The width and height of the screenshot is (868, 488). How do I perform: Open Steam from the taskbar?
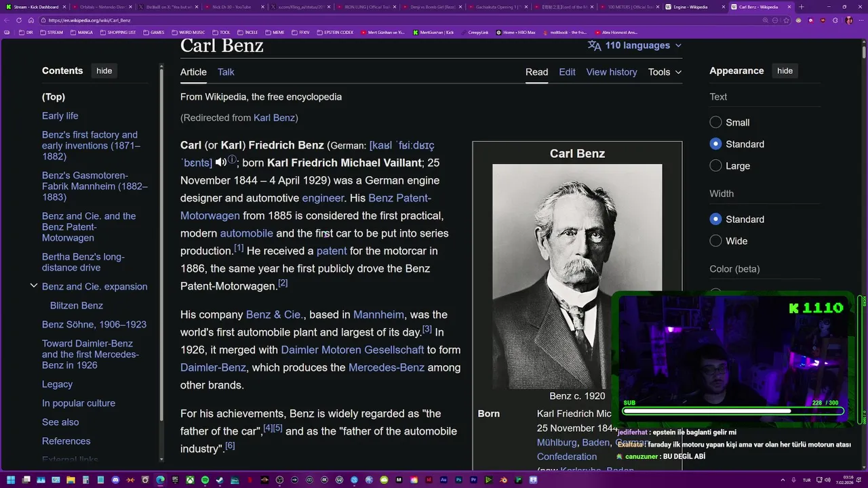[x=219, y=480]
